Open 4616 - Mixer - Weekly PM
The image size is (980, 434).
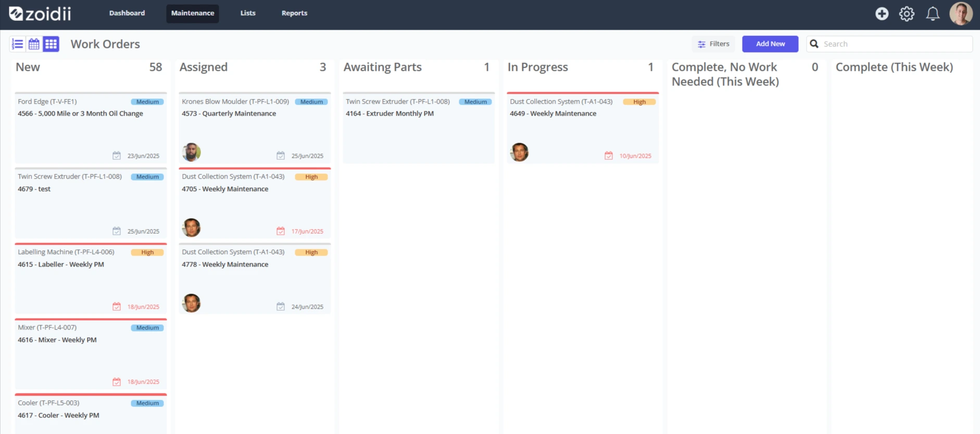coord(57,340)
